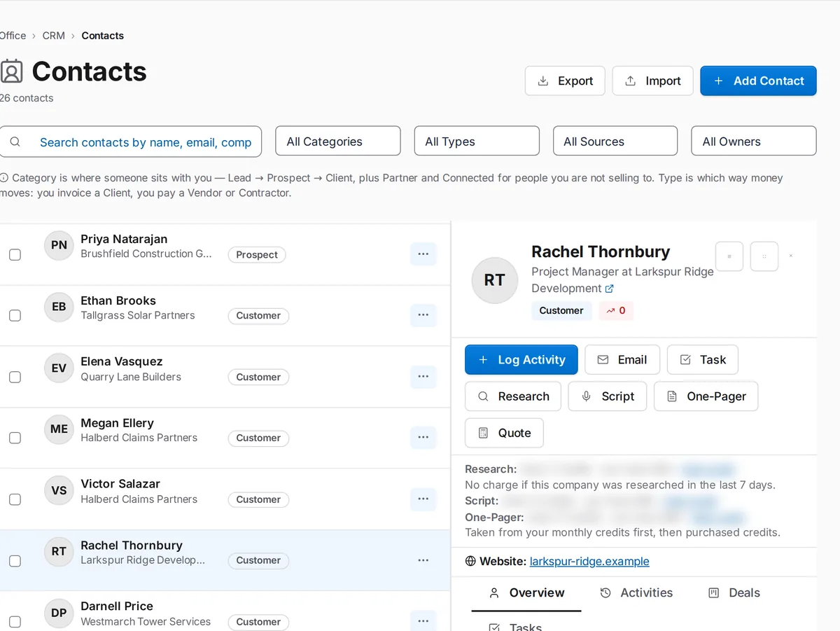Expand the All Owners filter
This screenshot has width=840, height=631.
(x=754, y=141)
